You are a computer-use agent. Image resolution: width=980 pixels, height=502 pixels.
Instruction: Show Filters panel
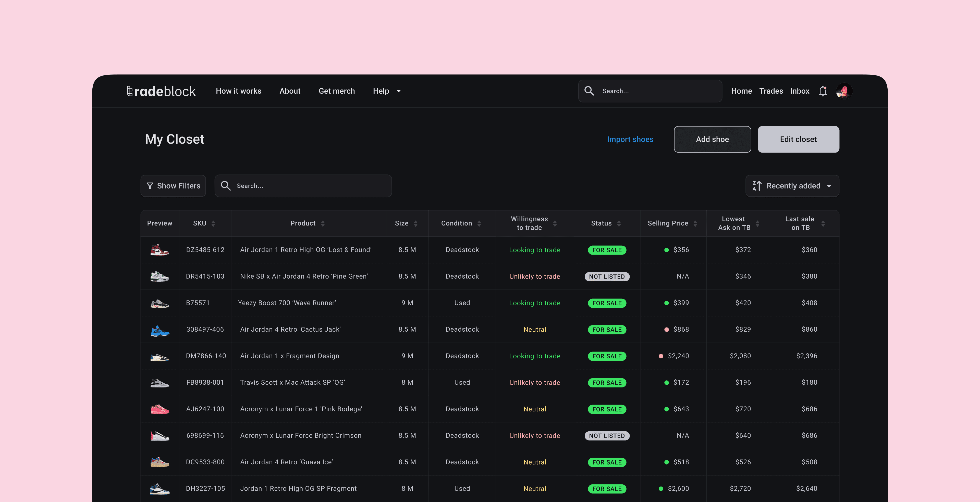pos(174,186)
